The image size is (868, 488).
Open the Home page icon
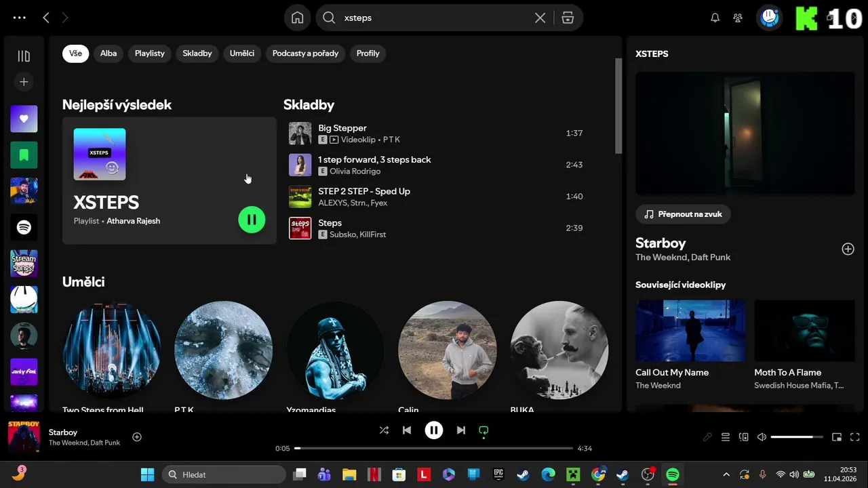(x=297, y=18)
